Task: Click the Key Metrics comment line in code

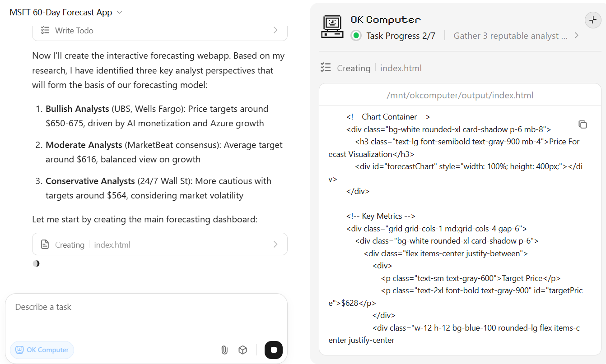Action: coord(381,216)
